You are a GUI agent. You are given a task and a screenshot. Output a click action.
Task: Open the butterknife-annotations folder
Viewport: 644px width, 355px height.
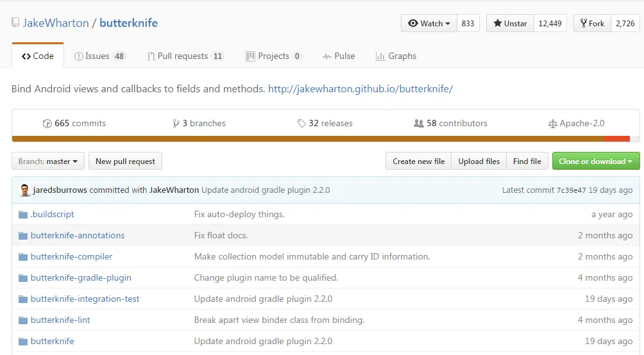pos(78,236)
